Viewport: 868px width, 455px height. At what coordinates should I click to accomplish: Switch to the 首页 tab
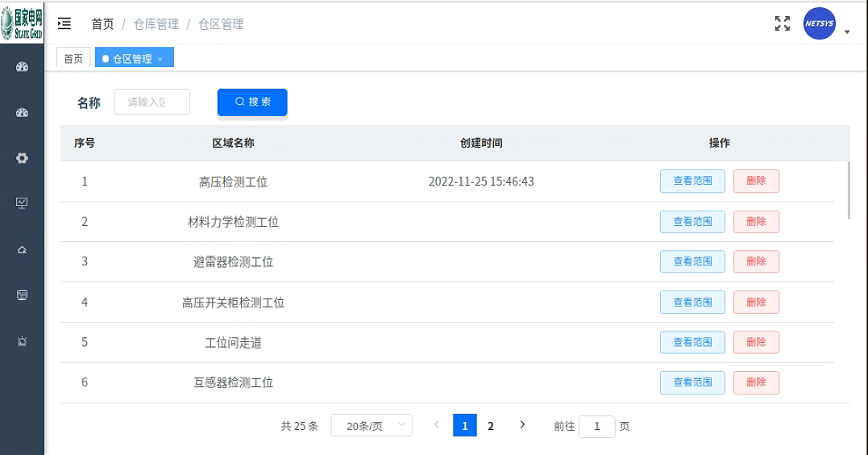pos(73,59)
